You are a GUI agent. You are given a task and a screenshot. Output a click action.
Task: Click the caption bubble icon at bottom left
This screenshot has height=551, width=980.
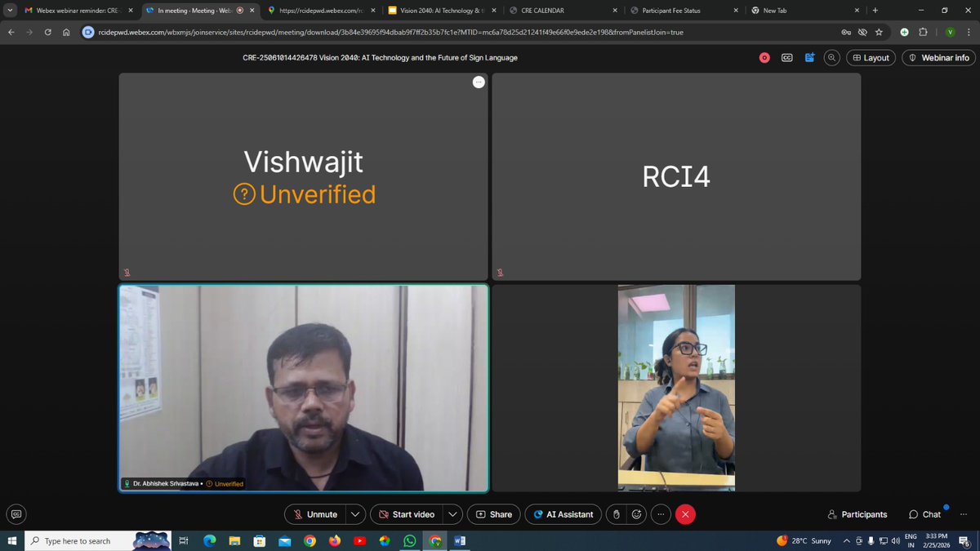[x=16, y=514]
